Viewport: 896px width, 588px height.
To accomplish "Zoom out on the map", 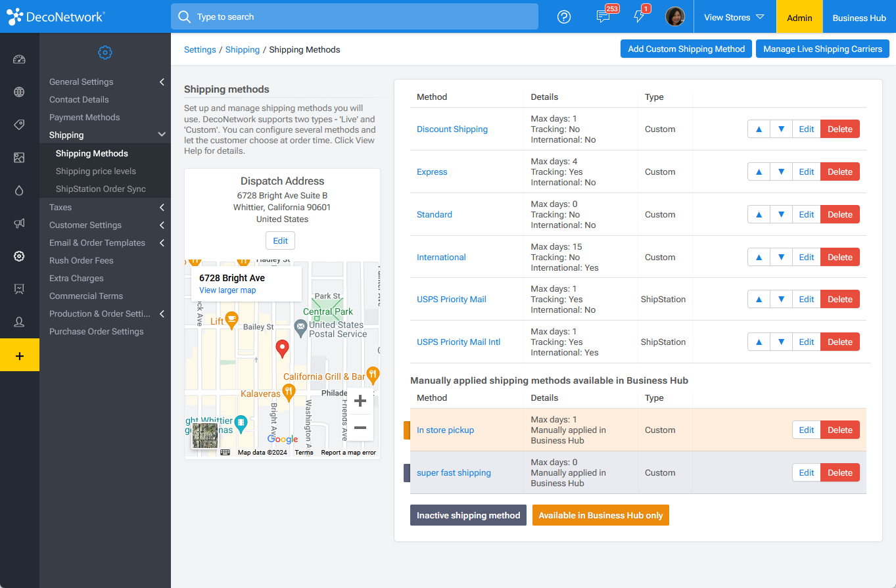I will click(x=360, y=428).
